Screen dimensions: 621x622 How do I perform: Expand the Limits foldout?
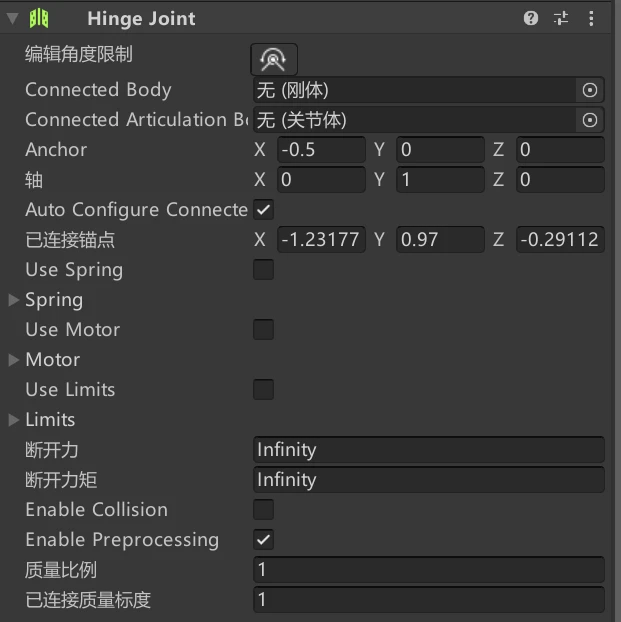(x=13, y=420)
